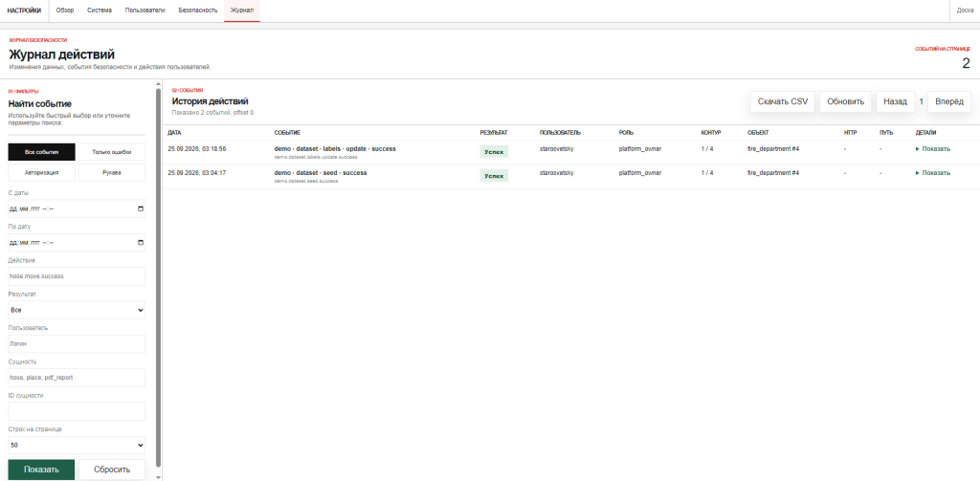Image resolution: width=980 pixels, height=481 pixels.
Task: Expand details of labels update event
Action: coord(932,148)
